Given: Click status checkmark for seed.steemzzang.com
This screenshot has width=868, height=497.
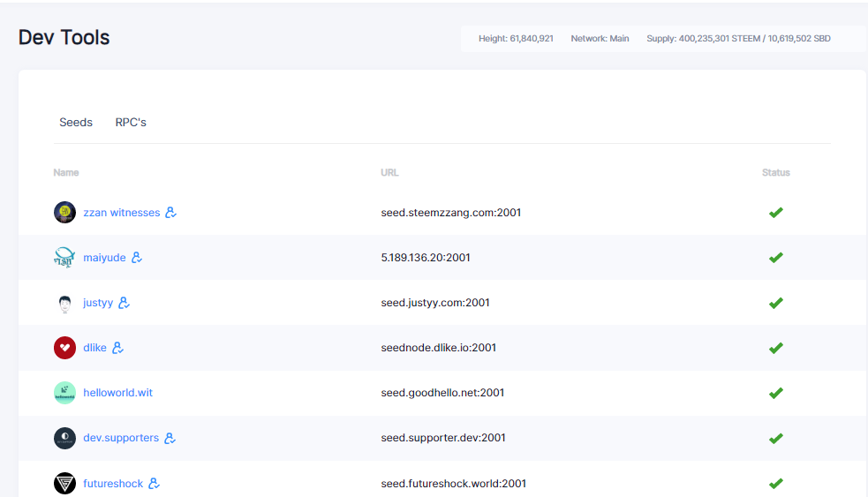Looking at the screenshot, I should 776,213.
